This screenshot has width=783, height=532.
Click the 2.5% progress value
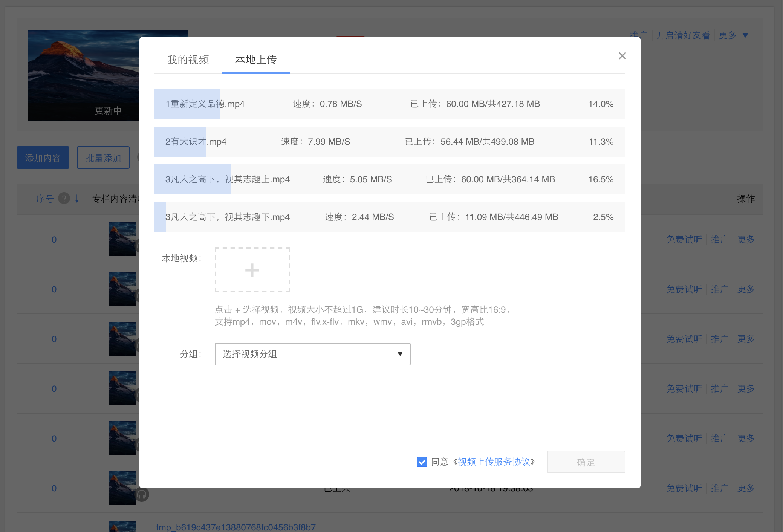click(x=603, y=217)
